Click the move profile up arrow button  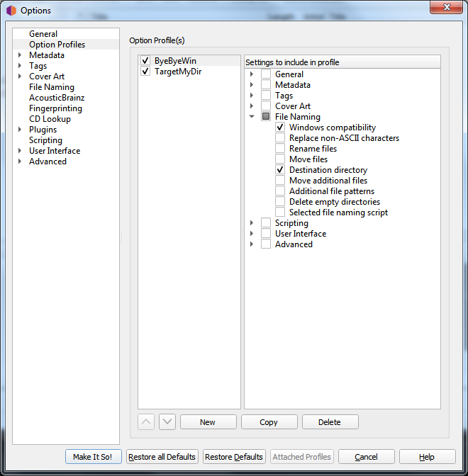146,422
